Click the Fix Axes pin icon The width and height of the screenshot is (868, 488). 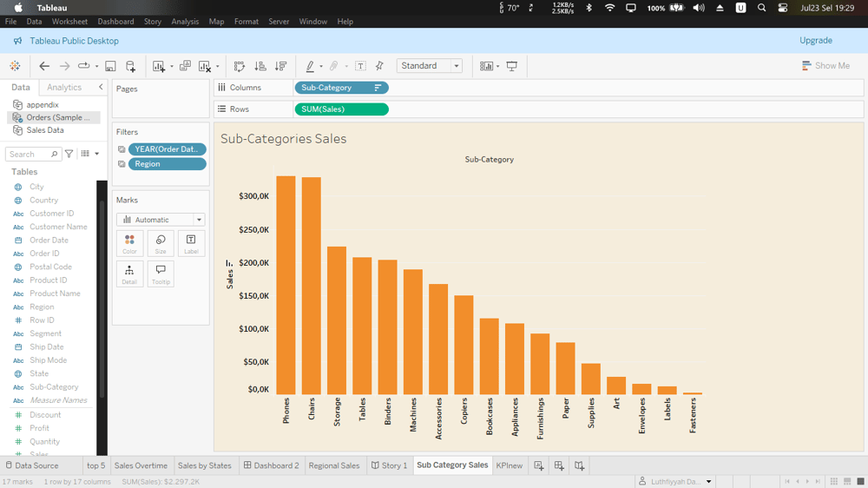[380, 66]
